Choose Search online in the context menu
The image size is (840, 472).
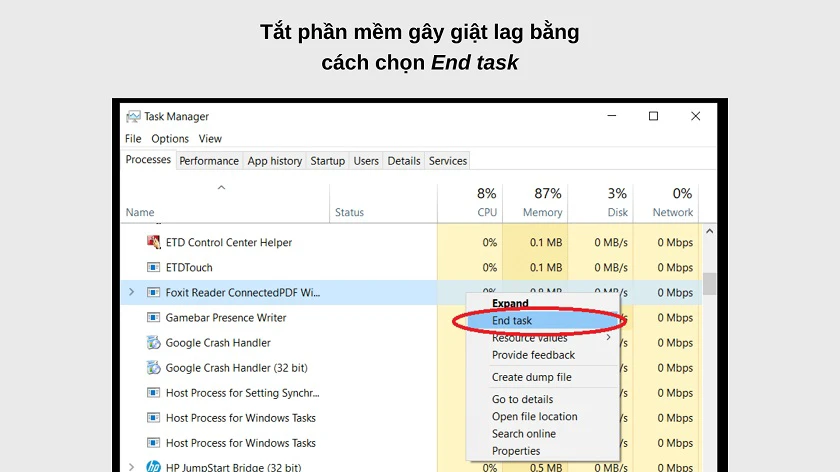pos(543,433)
